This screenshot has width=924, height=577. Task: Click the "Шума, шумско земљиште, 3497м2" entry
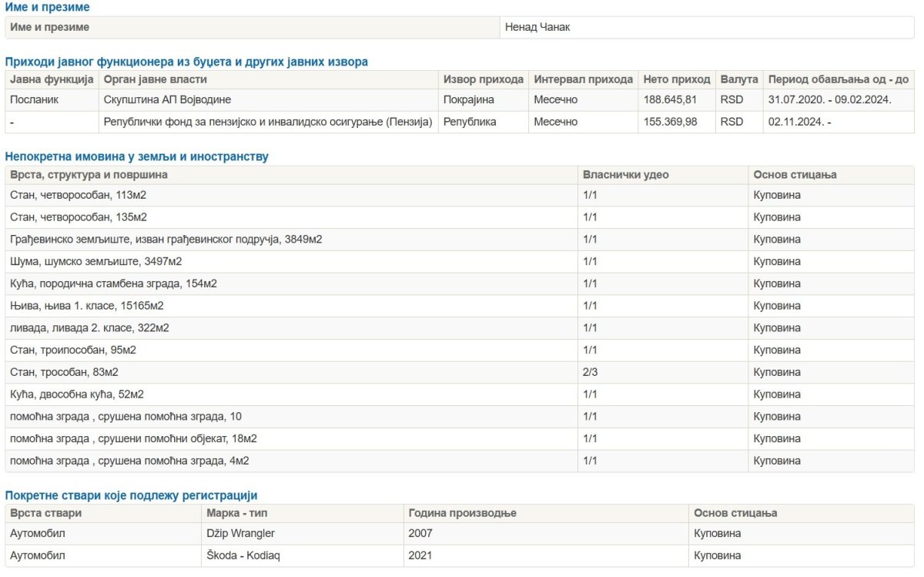click(x=96, y=261)
